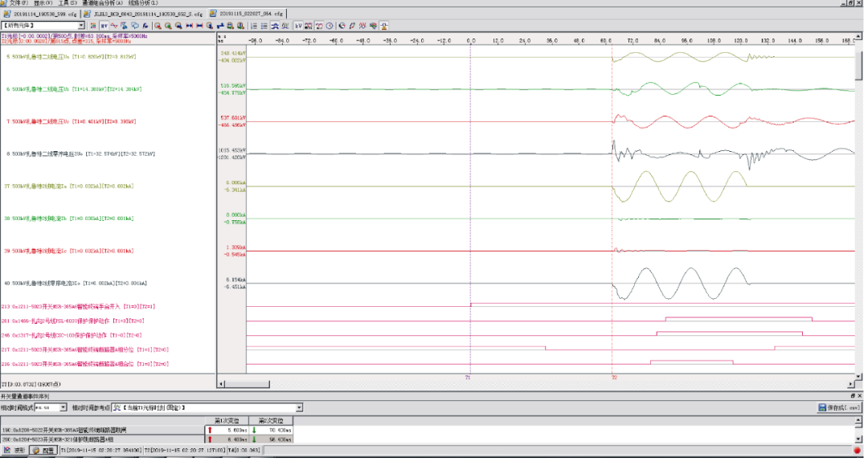Click the red-green arrows toolbar icon
This screenshot has height=462, width=868.
[x=373, y=26]
